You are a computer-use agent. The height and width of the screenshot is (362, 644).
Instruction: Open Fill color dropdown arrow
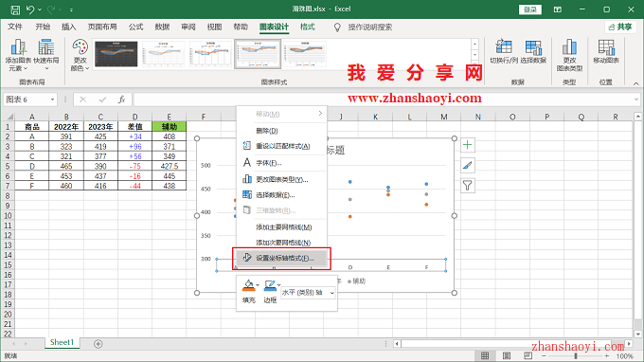(257, 284)
